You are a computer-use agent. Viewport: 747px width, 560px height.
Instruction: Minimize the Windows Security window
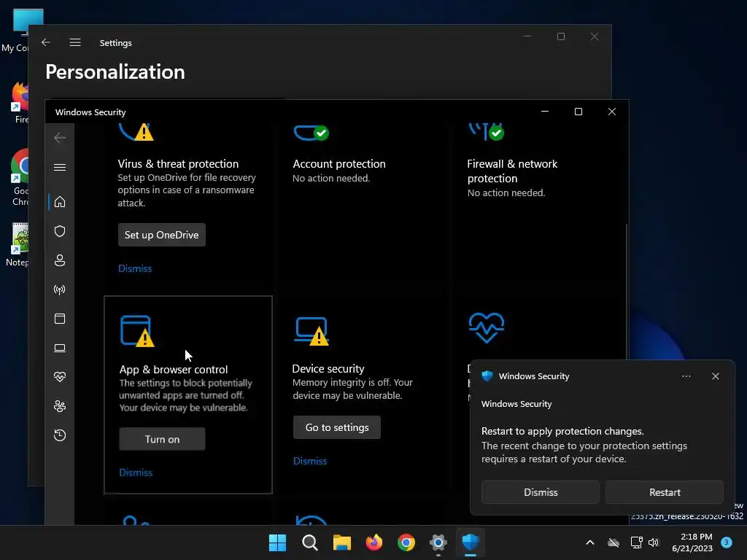point(545,112)
